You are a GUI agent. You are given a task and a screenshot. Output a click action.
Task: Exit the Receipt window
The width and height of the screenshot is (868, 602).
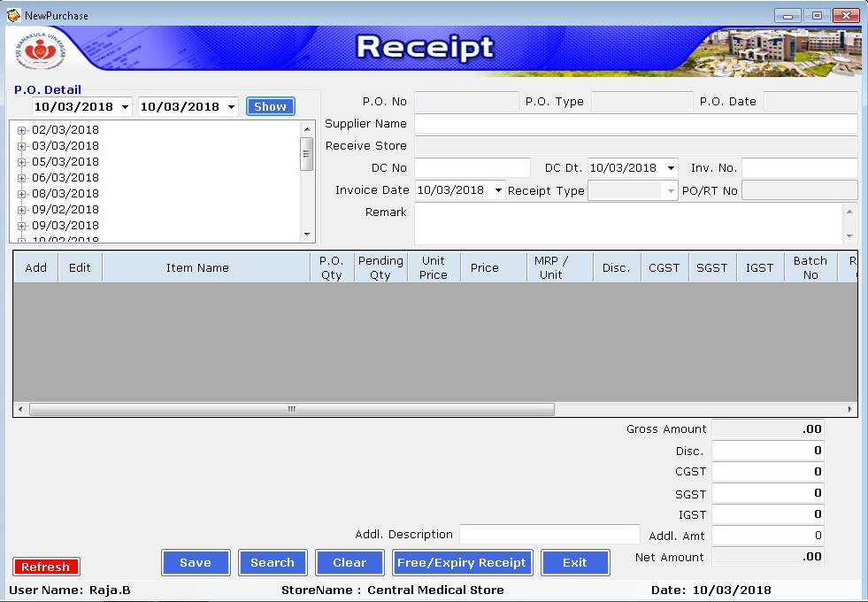click(x=575, y=562)
